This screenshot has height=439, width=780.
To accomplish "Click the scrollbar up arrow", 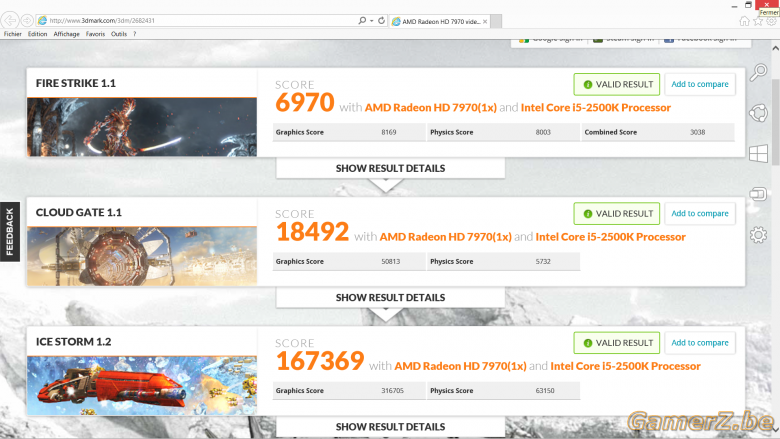I will tap(776, 48).
